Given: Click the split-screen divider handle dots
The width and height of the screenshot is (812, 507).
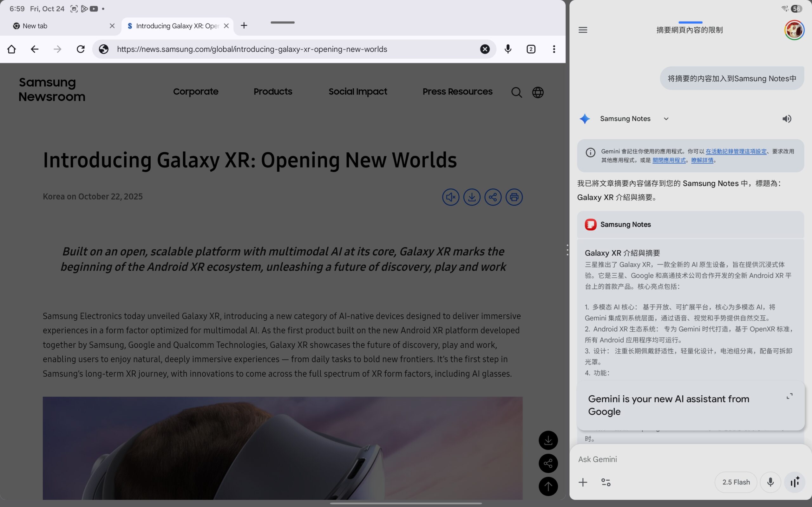Looking at the screenshot, I should pos(567,250).
